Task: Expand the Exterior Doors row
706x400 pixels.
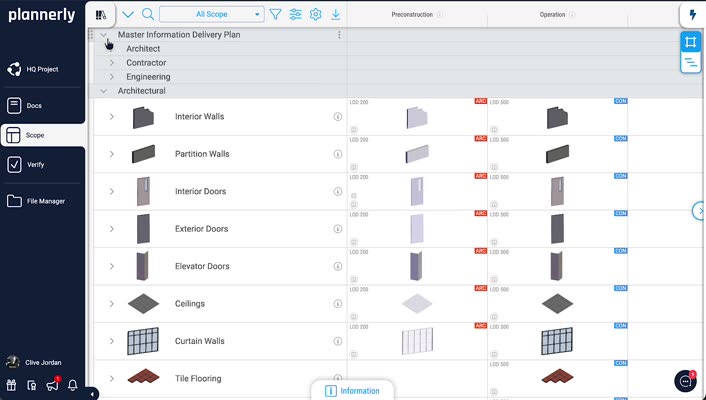Action: click(x=112, y=229)
